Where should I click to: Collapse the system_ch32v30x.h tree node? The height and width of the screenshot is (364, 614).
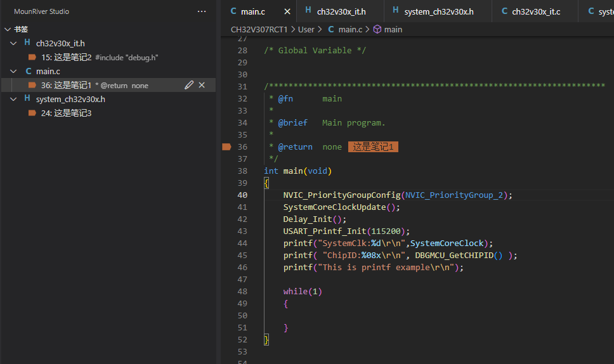(x=13, y=99)
